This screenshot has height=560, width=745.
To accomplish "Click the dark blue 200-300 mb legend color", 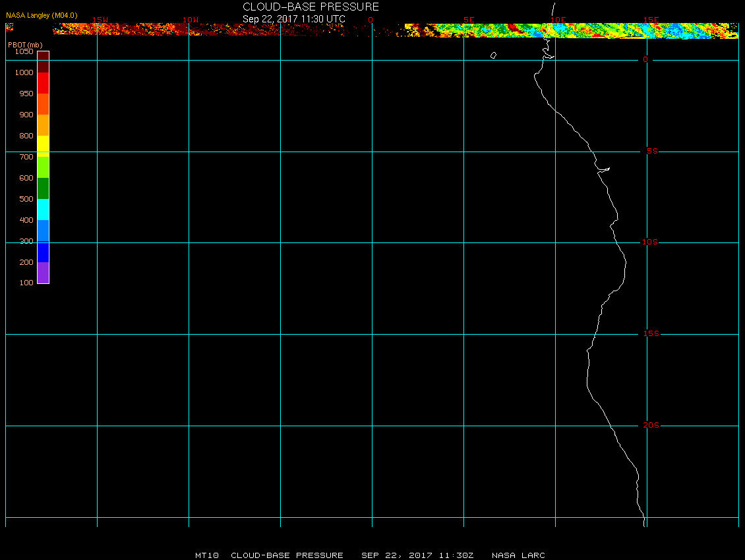I will [x=44, y=252].
